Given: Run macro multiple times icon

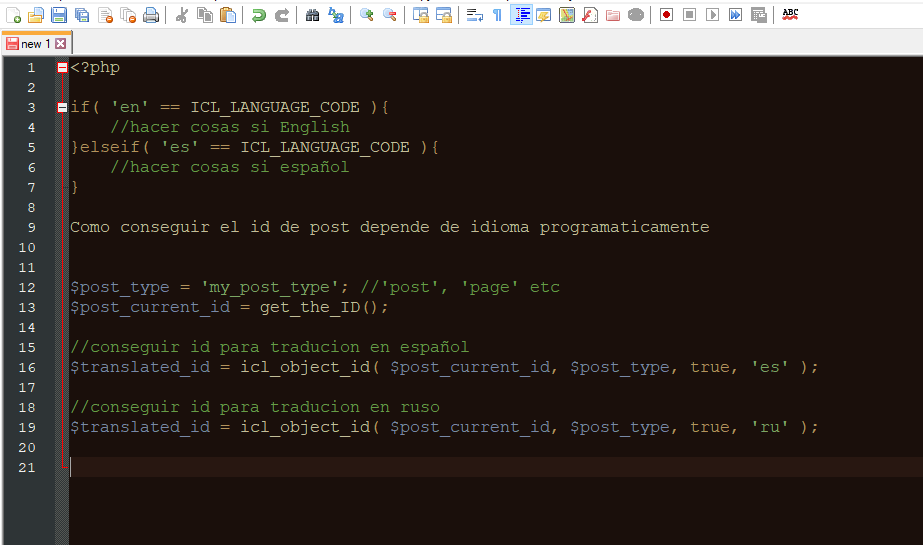Looking at the screenshot, I should (735, 15).
